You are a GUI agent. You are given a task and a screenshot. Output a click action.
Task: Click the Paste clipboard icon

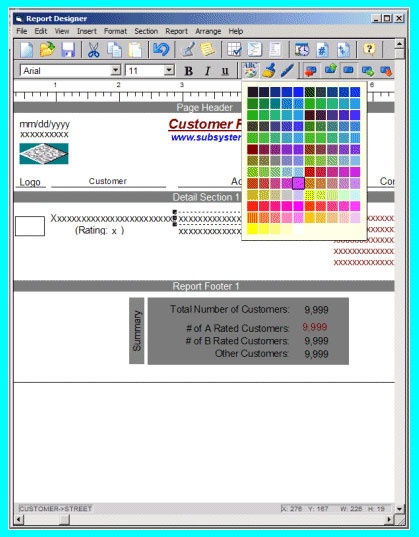tap(135, 50)
